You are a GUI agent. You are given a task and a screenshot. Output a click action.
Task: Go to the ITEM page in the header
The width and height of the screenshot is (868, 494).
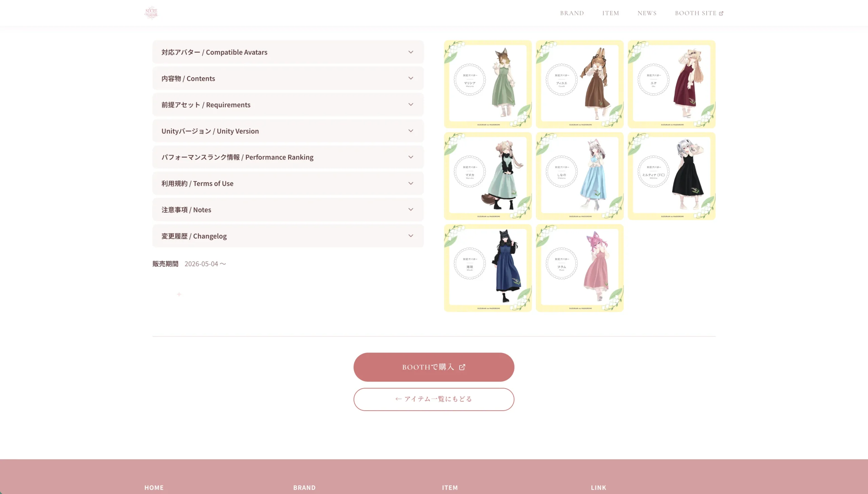pyautogui.click(x=611, y=13)
